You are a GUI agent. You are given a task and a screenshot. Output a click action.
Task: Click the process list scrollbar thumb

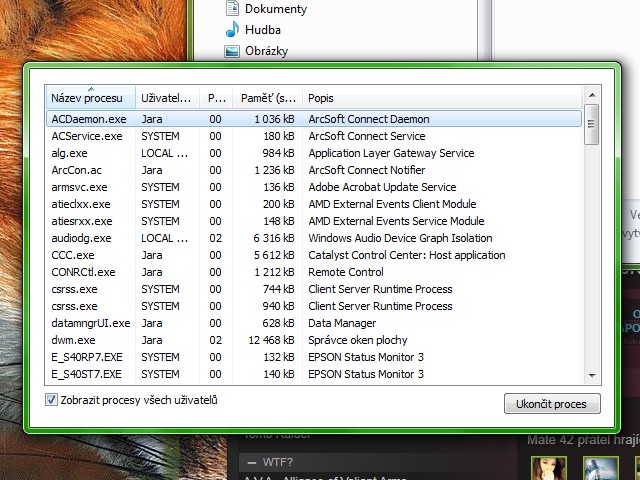click(591, 124)
